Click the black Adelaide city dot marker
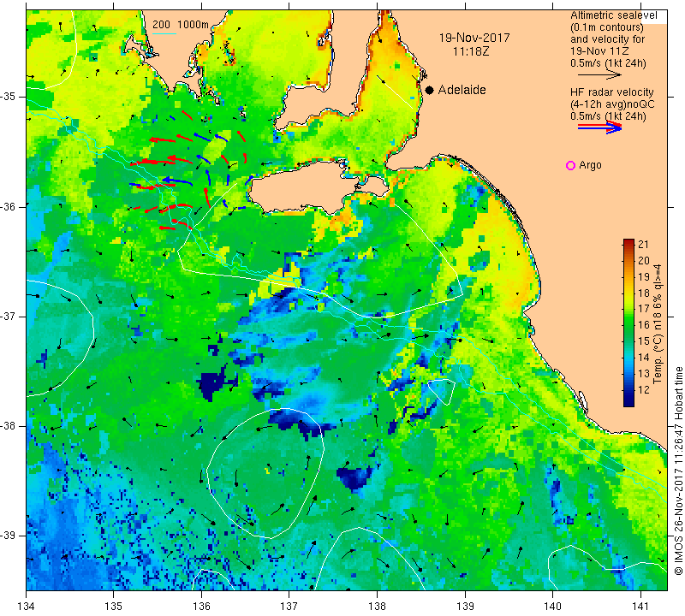Viewport: 685px width, 616px height. point(430,90)
